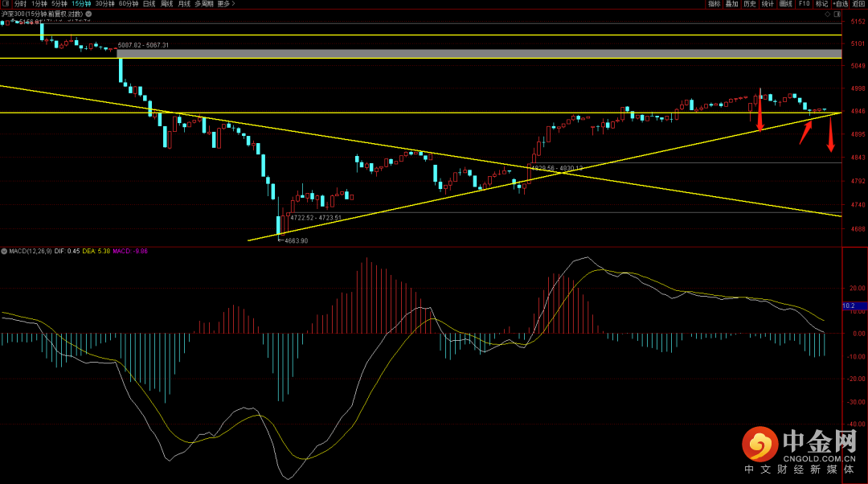Click the 标记 mark tool
This screenshot has height=484, width=868.
pyautogui.click(x=821, y=4)
